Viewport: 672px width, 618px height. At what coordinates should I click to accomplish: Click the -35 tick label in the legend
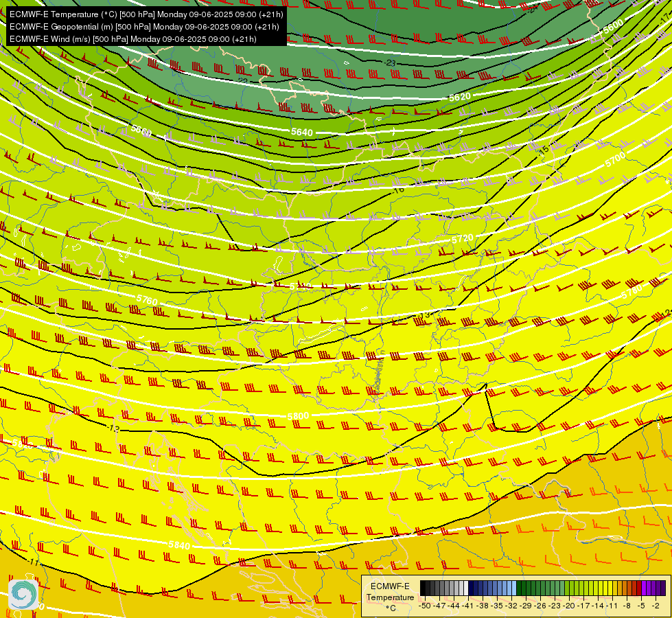(x=497, y=606)
